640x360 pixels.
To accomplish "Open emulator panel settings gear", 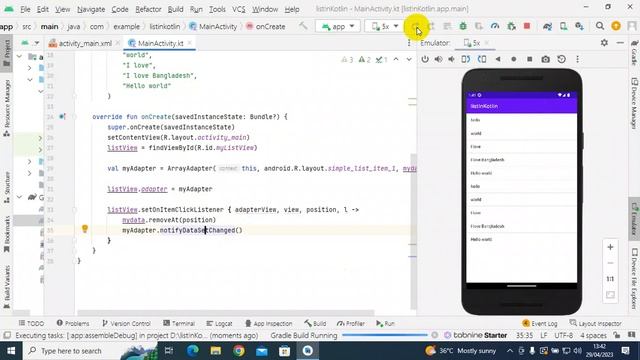I will (604, 42).
